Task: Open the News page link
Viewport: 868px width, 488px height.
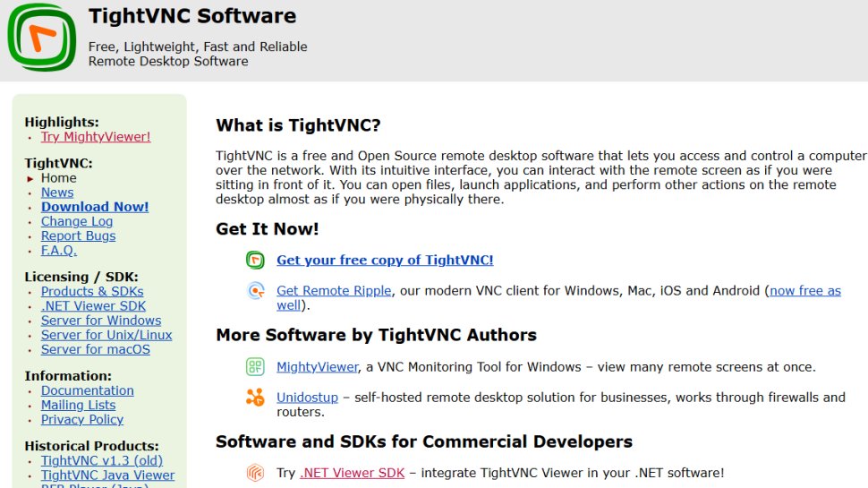Action: coord(57,193)
